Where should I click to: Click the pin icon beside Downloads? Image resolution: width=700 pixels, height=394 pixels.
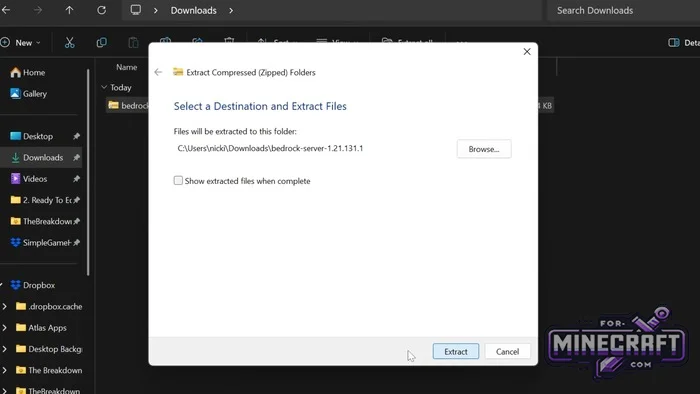[x=76, y=158]
